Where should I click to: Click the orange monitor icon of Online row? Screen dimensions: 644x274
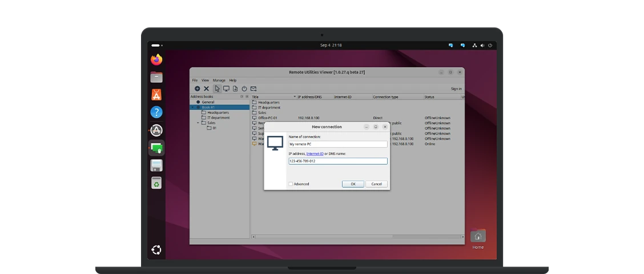(254, 144)
